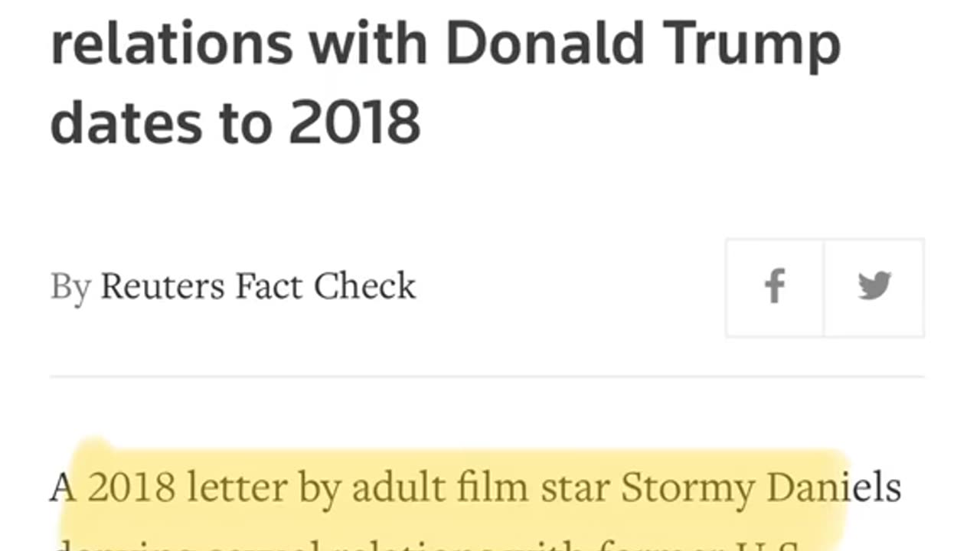
Task: Click the partially visible second paragraph line
Action: click(x=427, y=543)
